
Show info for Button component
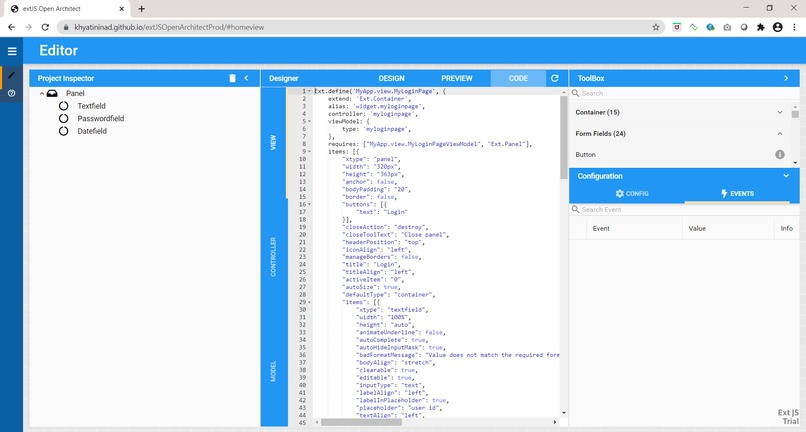[780, 154]
